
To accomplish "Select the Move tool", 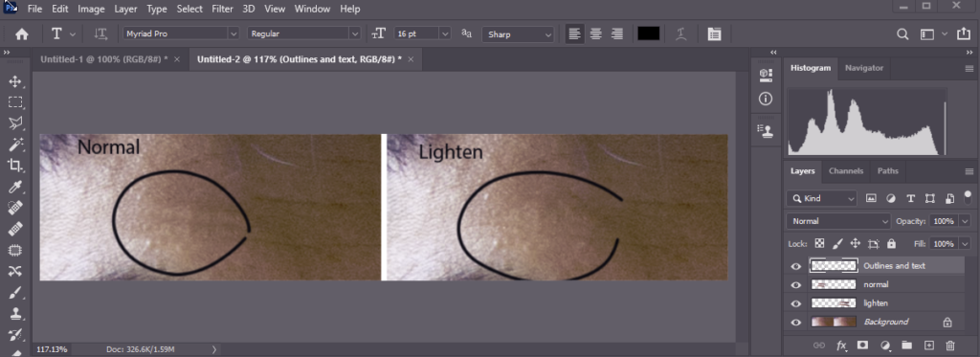I will (x=15, y=81).
